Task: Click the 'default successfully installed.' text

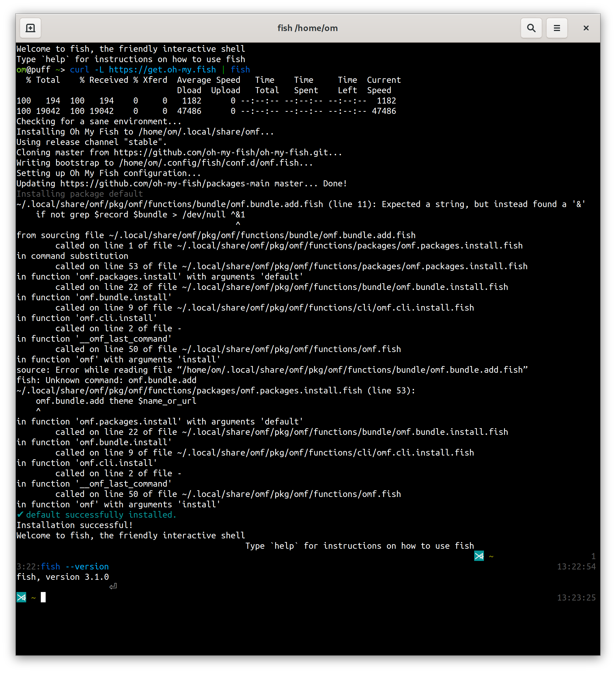Action: (x=101, y=514)
